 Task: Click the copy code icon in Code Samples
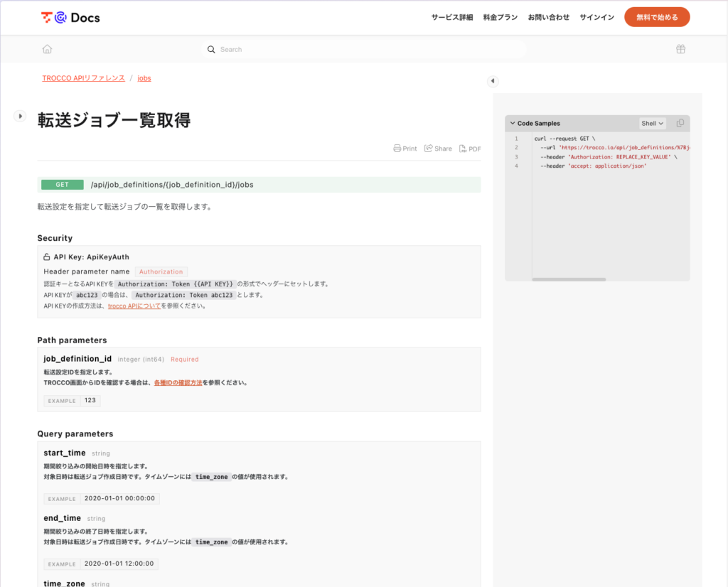680,123
